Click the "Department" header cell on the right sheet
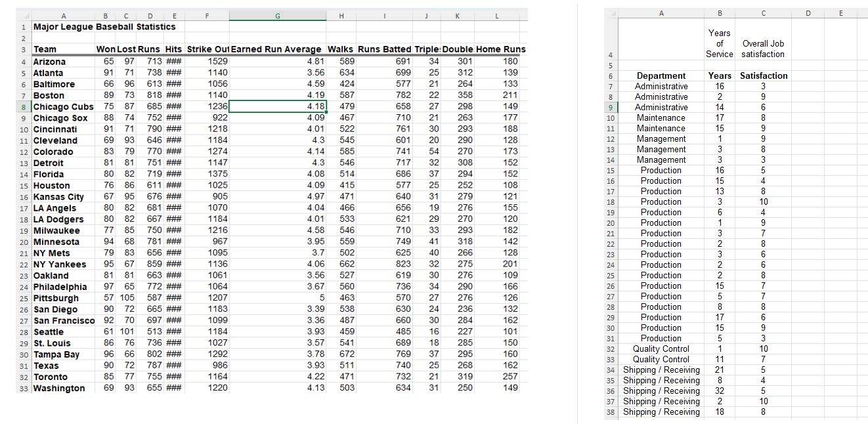The image size is (868, 424). click(x=661, y=75)
